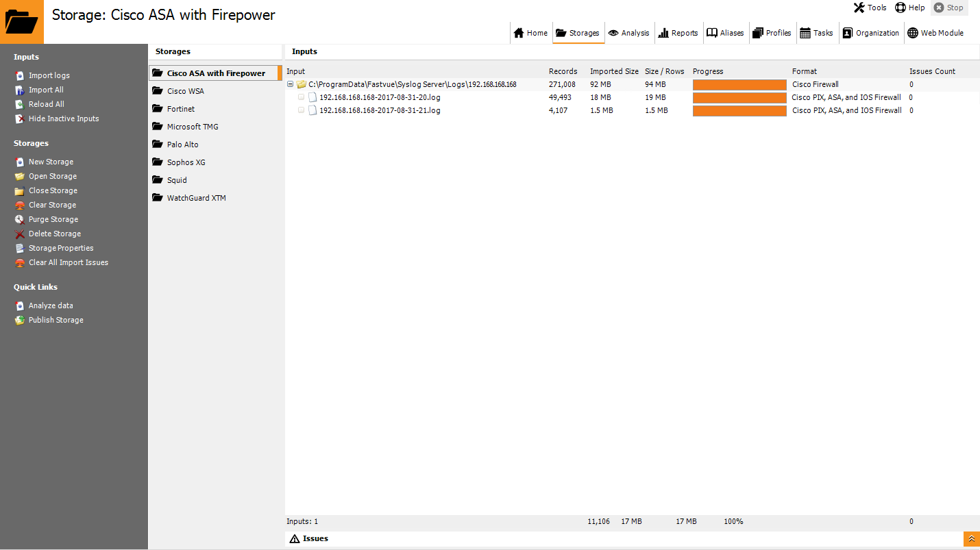980x550 pixels.
Task: Click the 49,493 records value
Action: 560,97
